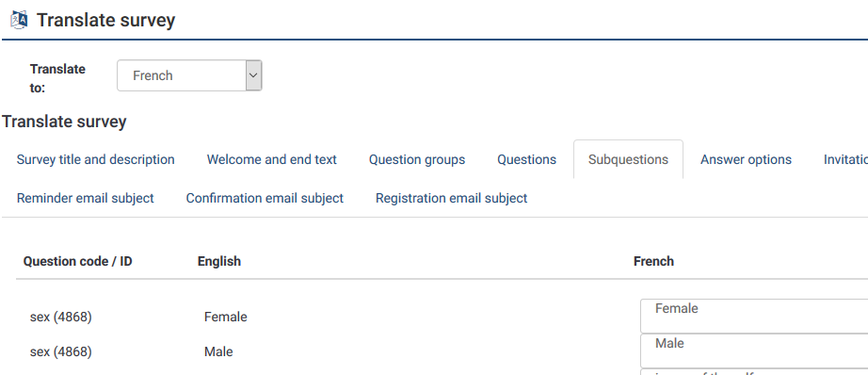Screen dimensions: 868x375
Task: Click the French column header
Action: 653,261
